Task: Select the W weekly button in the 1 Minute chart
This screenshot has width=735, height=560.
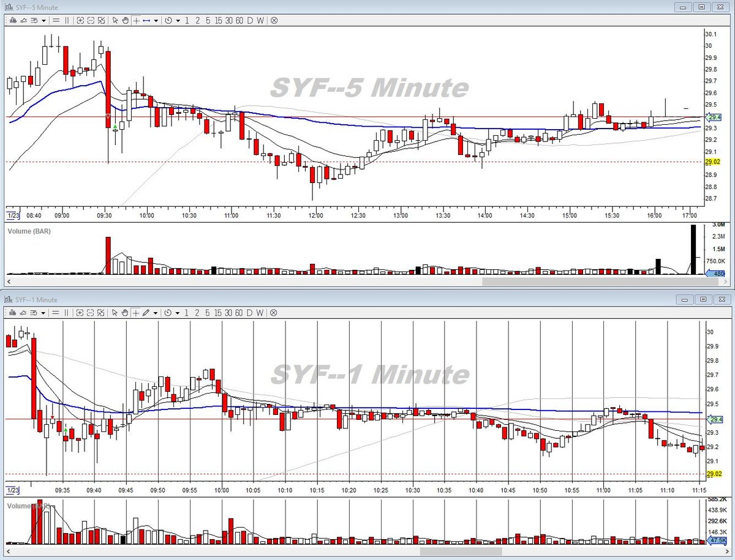Action: [260, 312]
